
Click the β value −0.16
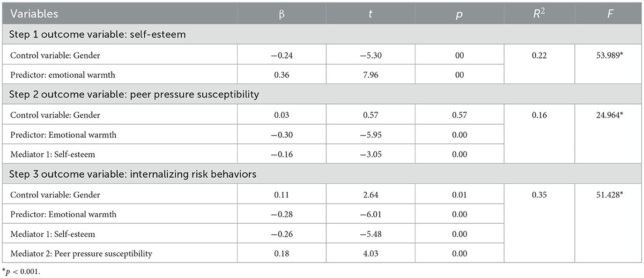pos(281,154)
